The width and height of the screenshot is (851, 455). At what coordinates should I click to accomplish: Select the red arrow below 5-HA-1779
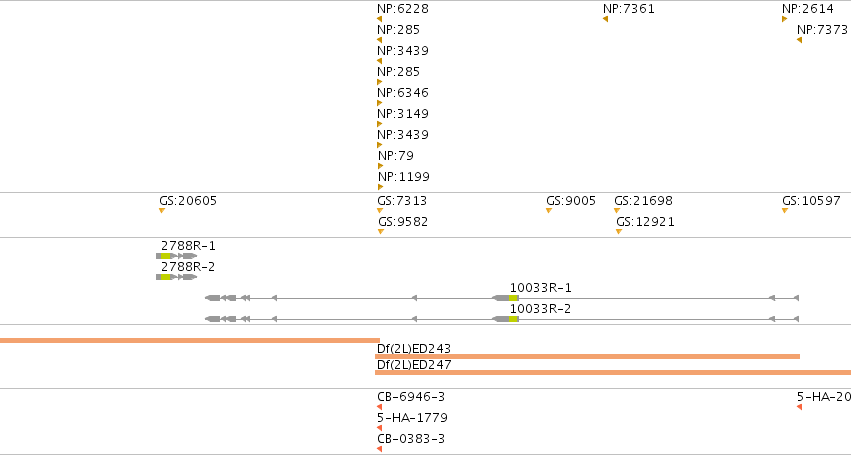pos(379,428)
